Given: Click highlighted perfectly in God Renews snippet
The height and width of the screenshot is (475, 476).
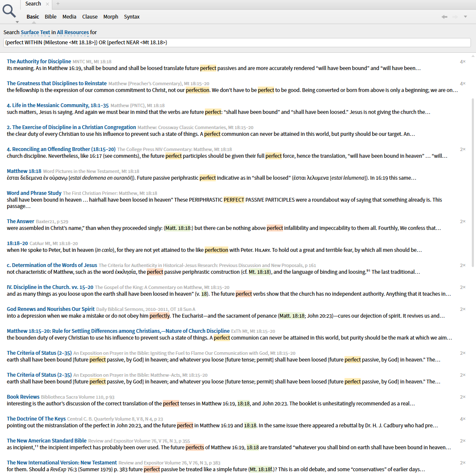Looking at the screenshot, I should point(160,316).
